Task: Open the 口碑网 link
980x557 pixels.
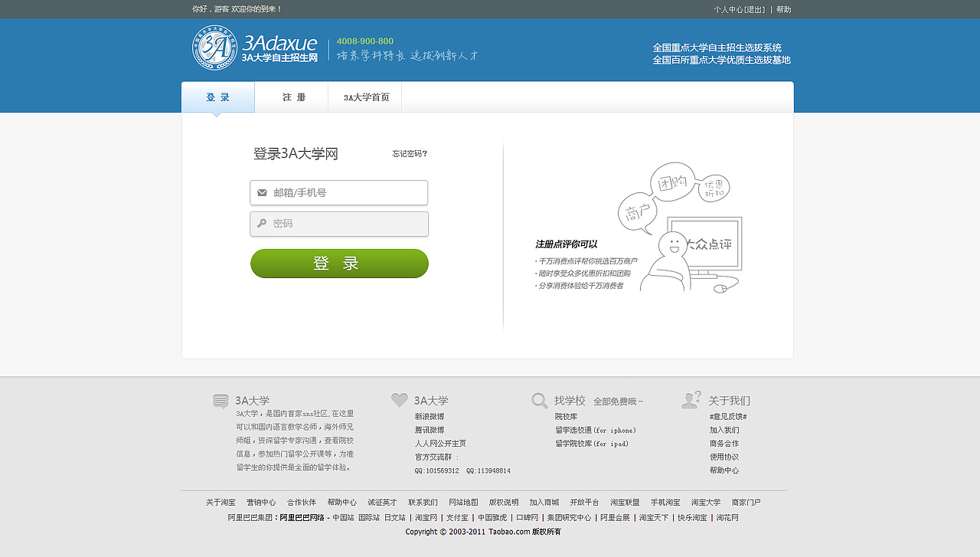Action: click(x=527, y=518)
